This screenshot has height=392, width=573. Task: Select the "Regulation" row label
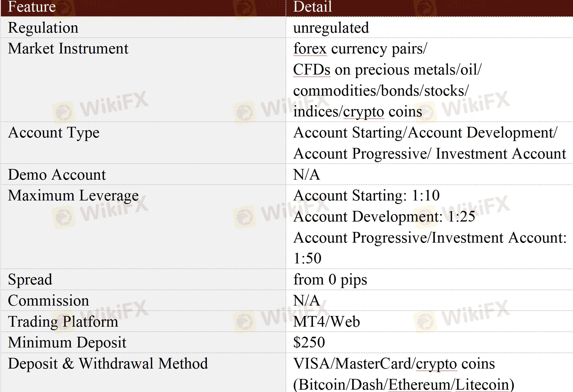[x=43, y=28]
